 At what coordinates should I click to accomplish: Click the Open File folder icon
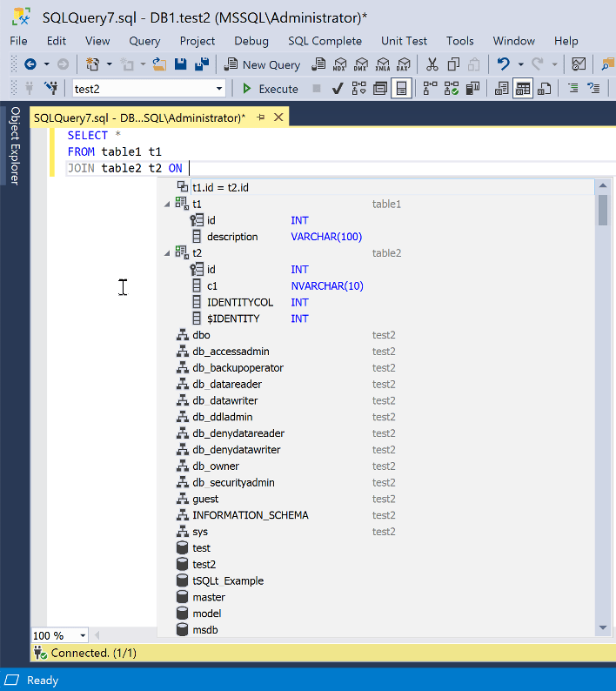click(159, 64)
